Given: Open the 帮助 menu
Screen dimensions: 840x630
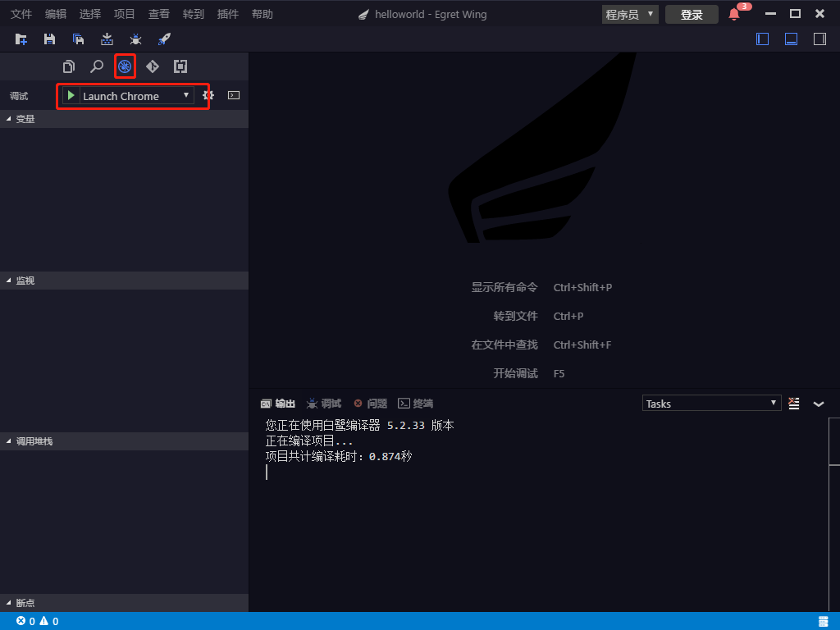Looking at the screenshot, I should pyautogui.click(x=262, y=15).
